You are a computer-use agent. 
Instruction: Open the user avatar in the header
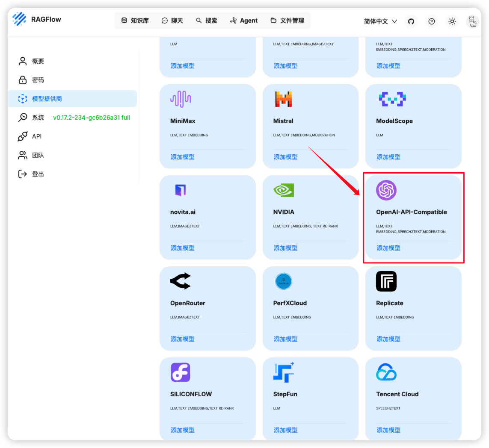pos(472,21)
